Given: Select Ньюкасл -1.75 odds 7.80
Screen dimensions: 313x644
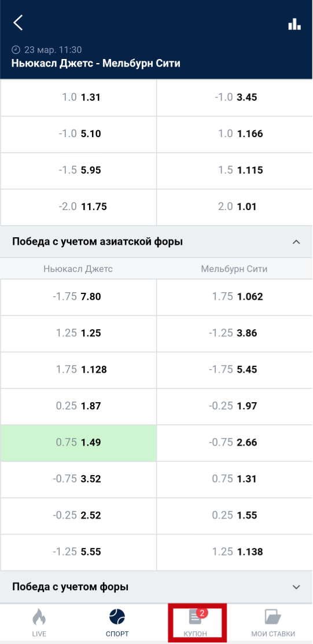Looking at the screenshot, I should (79, 297).
